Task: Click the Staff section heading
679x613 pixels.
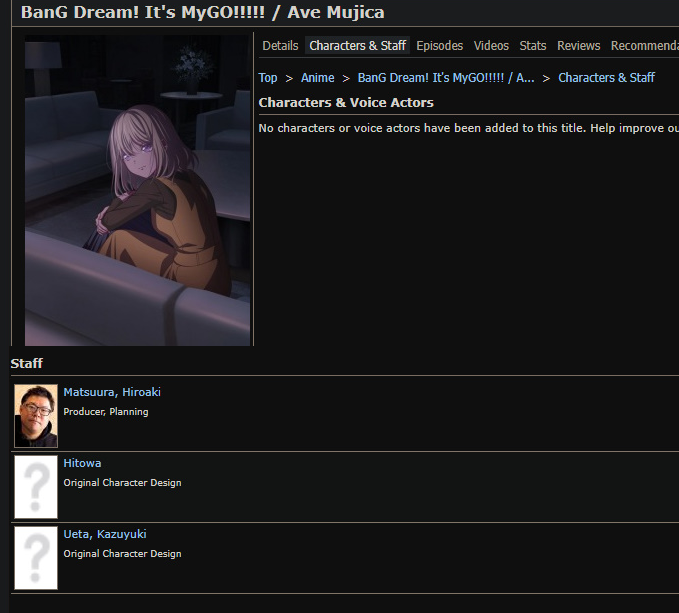Action: click(x=26, y=363)
